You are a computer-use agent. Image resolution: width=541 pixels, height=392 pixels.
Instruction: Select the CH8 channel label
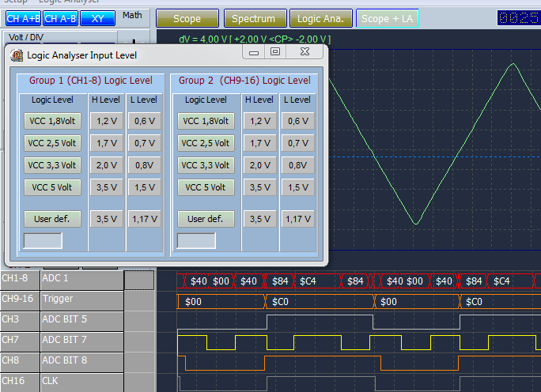pyautogui.click(x=20, y=362)
